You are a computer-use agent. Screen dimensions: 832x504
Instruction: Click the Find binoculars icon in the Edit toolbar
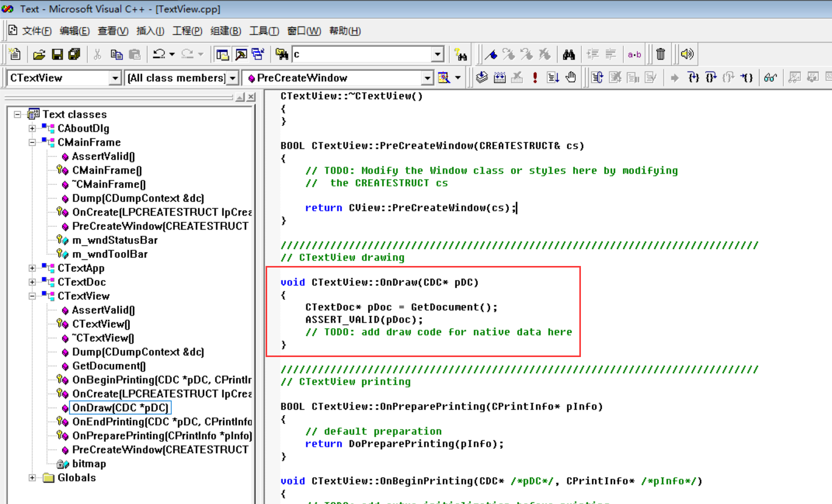click(569, 54)
